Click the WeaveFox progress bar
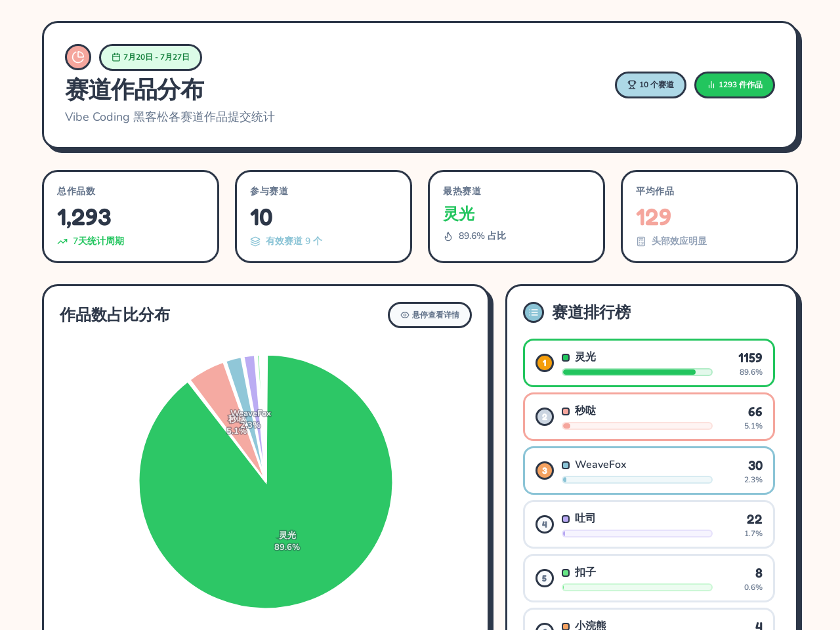The width and height of the screenshot is (840, 630). (x=637, y=480)
